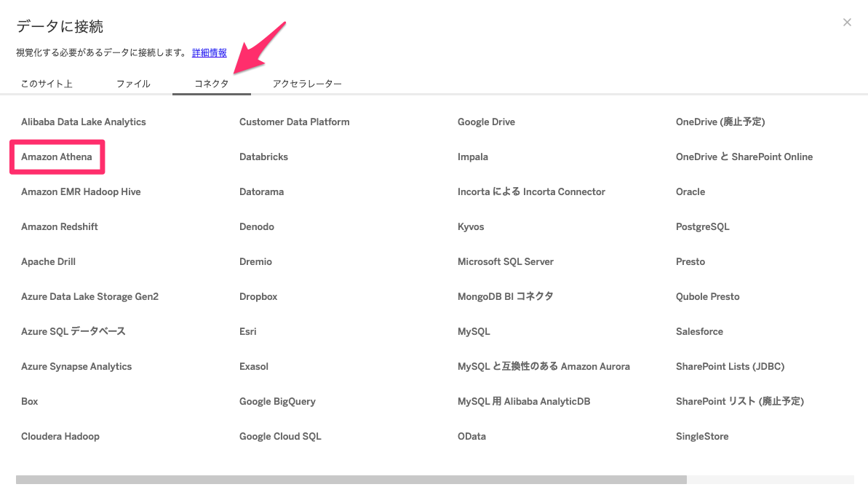Pick the Databricks connector
Screen dimensions: 868x503
coord(263,157)
